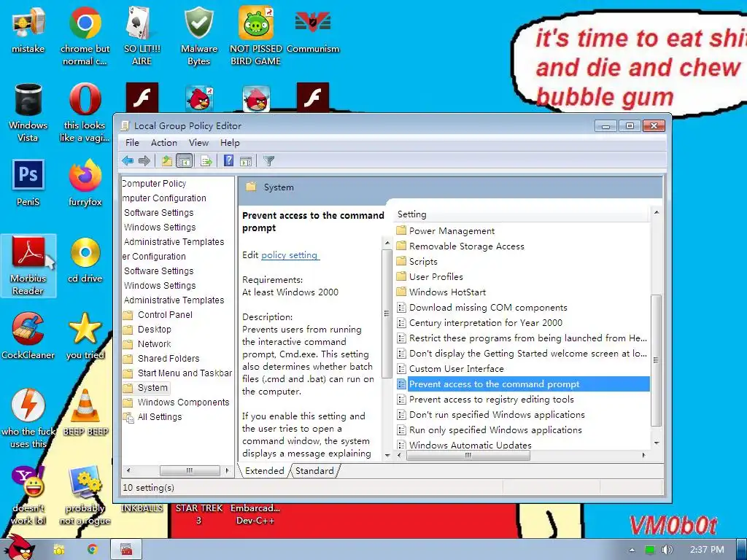This screenshot has width=747, height=560.
Task: Click the tree pane horizontal scrollbar thumb
Action: (190, 470)
